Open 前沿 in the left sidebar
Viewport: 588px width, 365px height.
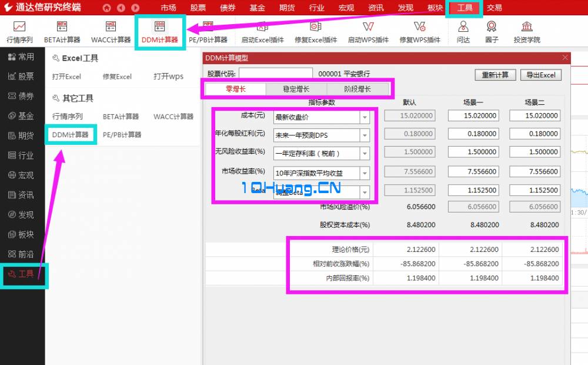21,254
